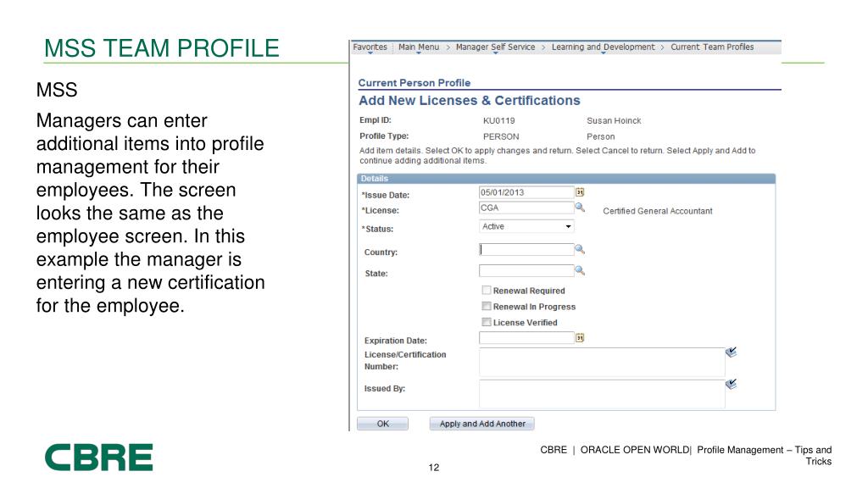Open the Main Menu breadcrumb

click(419, 47)
